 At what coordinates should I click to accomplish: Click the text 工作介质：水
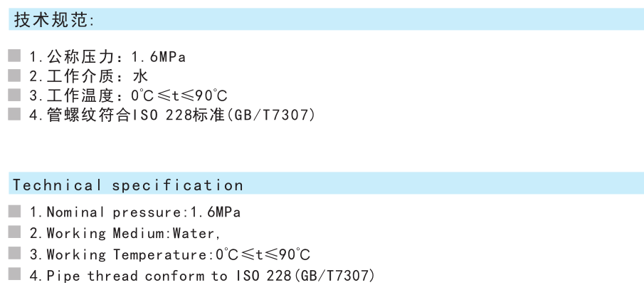[97, 76]
